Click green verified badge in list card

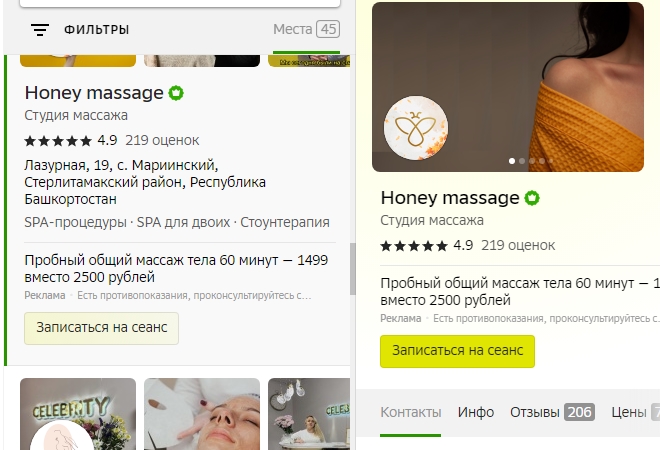(x=176, y=93)
